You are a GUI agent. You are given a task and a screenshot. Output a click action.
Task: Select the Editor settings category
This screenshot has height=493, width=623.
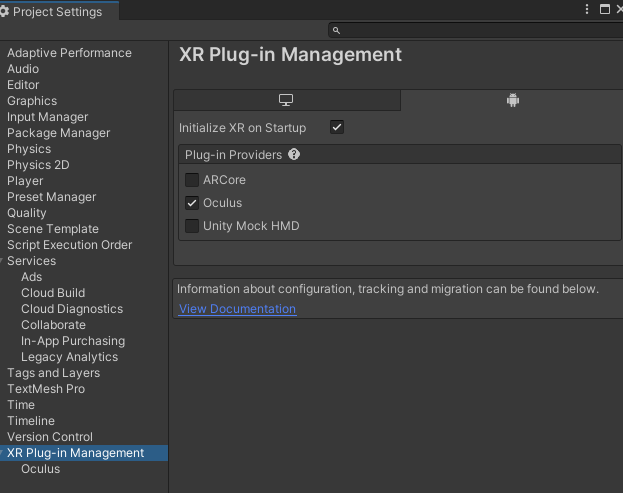tap(23, 85)
